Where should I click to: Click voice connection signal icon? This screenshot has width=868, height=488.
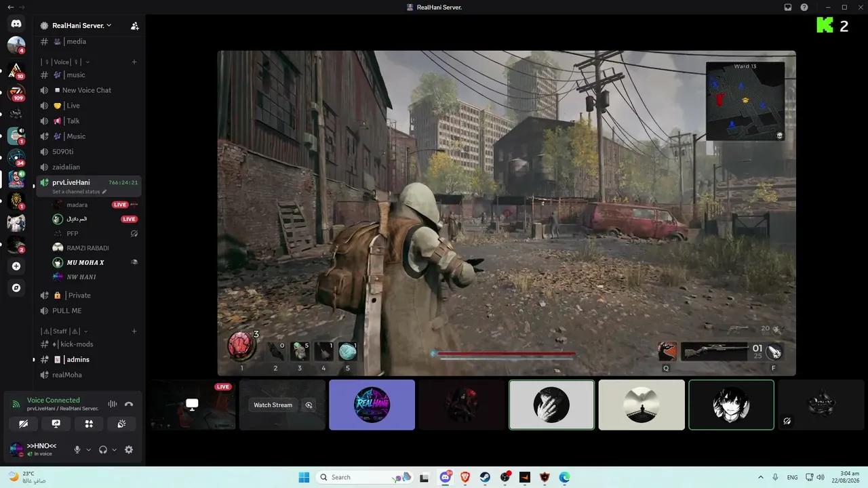click(16, 404)
